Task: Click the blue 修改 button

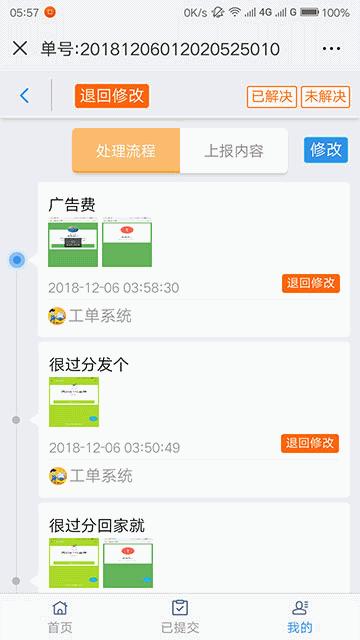Action: point(326,150)
